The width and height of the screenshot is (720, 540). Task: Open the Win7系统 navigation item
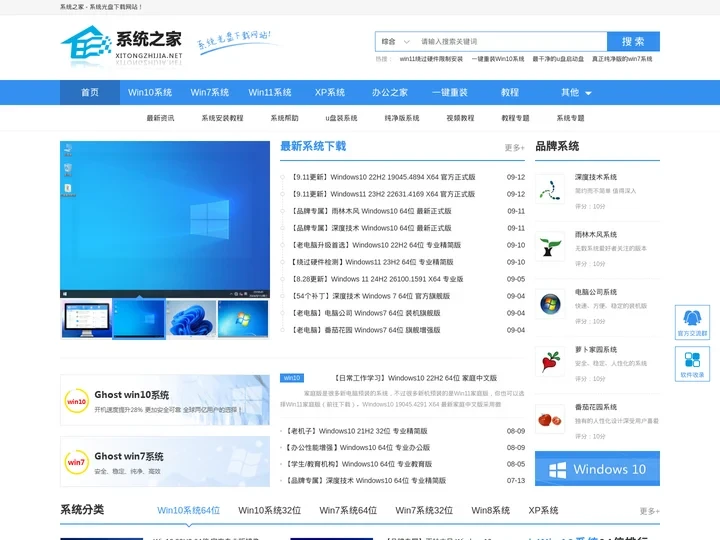click(210, 92)
